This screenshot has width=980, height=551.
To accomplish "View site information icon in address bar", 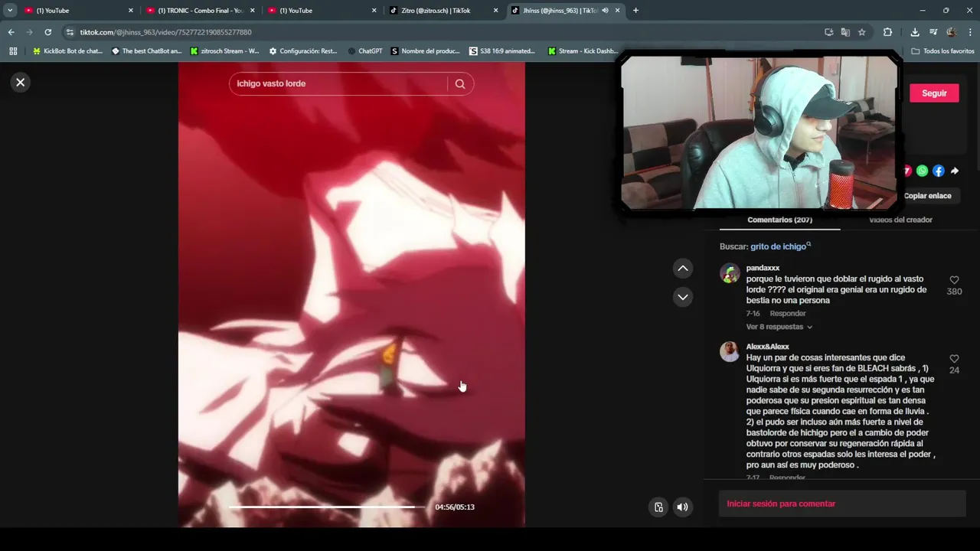I will point(70,32).
